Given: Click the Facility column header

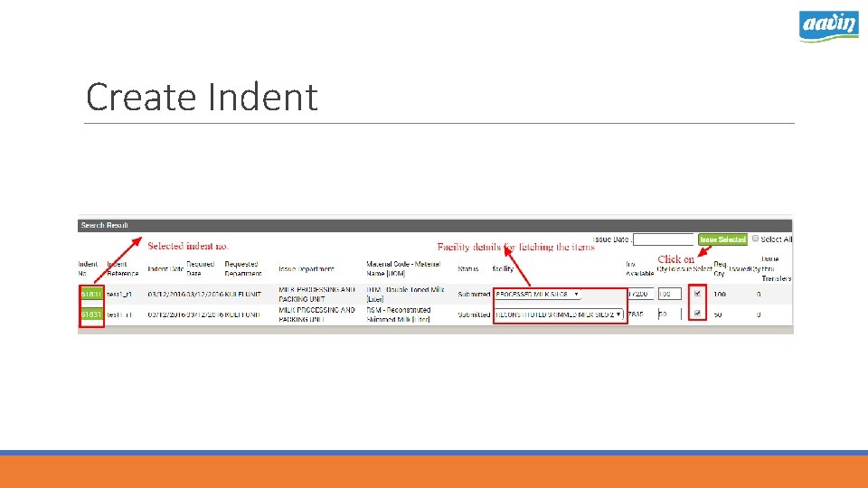Looking at the screenshot, I should click(x=503, y=269).
